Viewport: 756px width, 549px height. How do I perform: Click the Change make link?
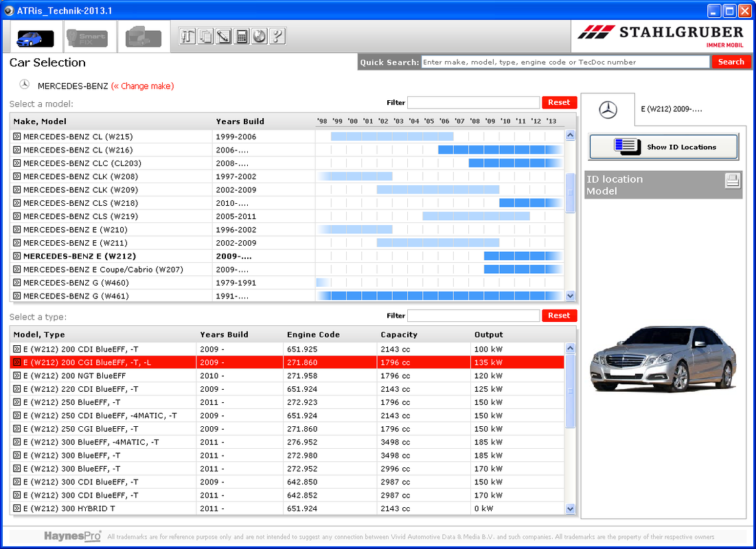click(x=142, y=86)
